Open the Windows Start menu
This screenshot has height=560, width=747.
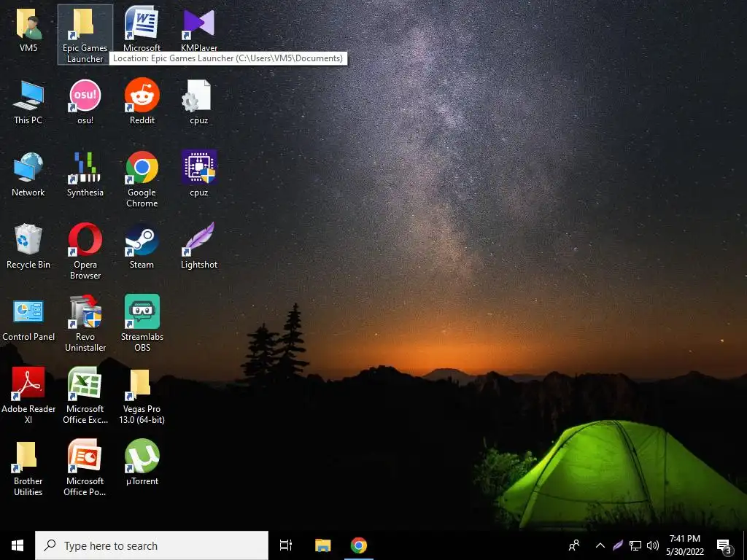click(x=18, y=545)
